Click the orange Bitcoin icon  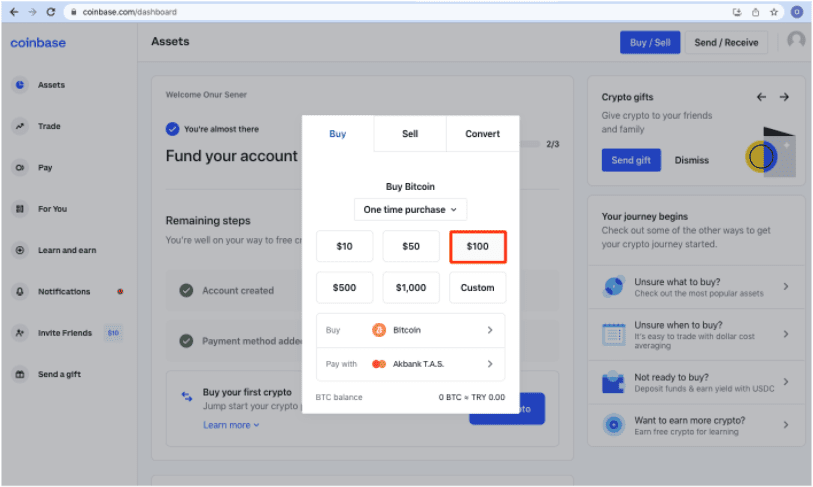(379, 330)
